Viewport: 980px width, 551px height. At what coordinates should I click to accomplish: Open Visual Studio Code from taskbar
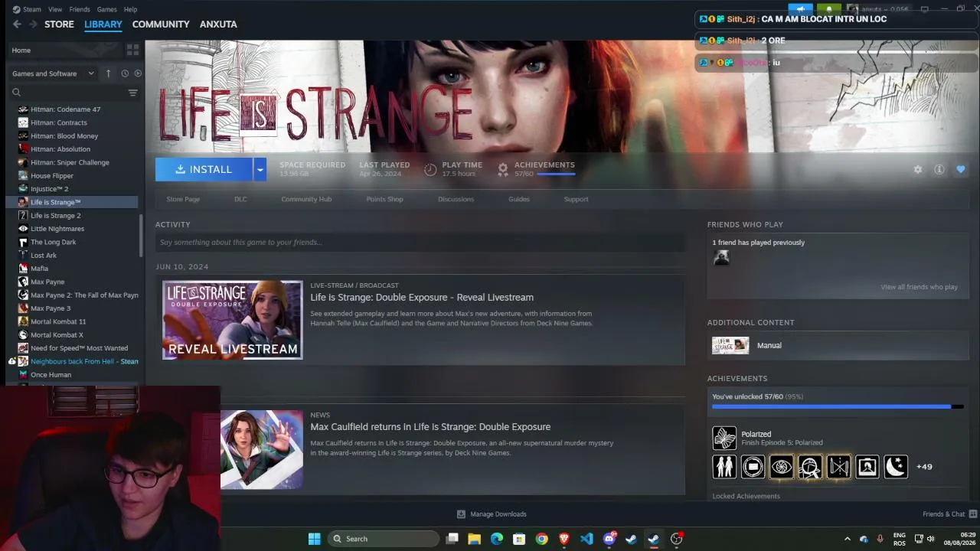[x=586, y=539]
